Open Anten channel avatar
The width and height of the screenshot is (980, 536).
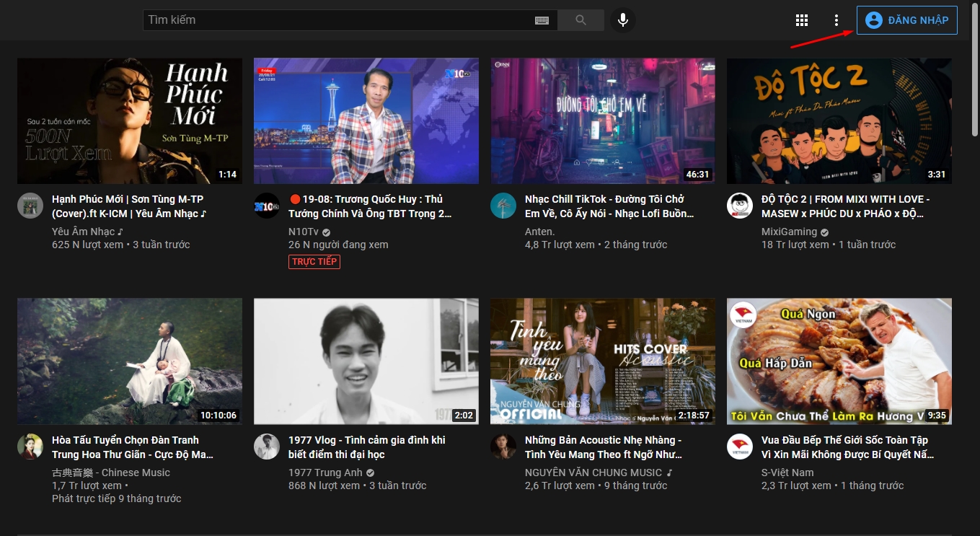(503, 206)
